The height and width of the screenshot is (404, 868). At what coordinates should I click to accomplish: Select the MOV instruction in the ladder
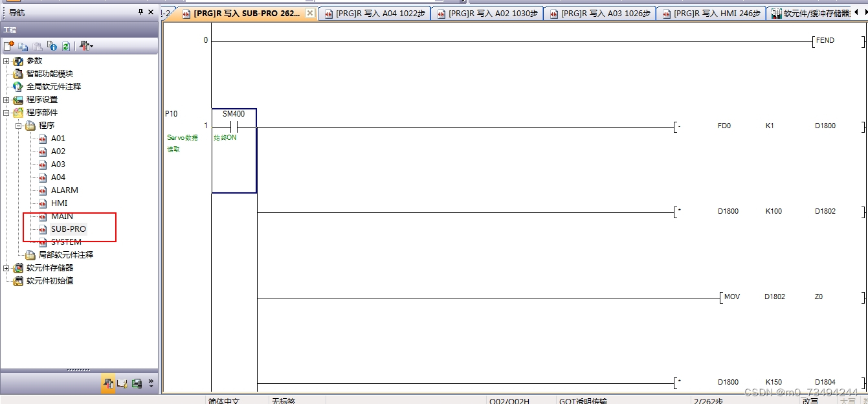[732, 297]
